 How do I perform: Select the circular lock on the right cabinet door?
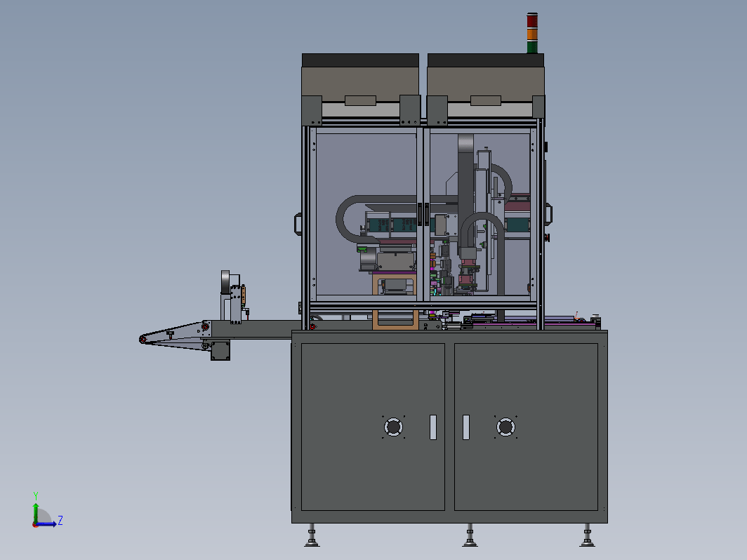505,427
